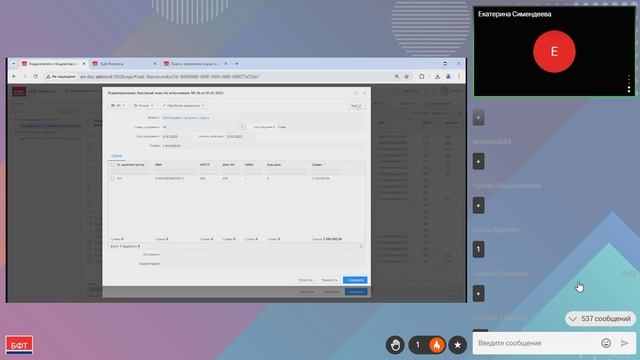Go forward in the shared browser
The width and height of the screenshot is (640, 360).
25,76
